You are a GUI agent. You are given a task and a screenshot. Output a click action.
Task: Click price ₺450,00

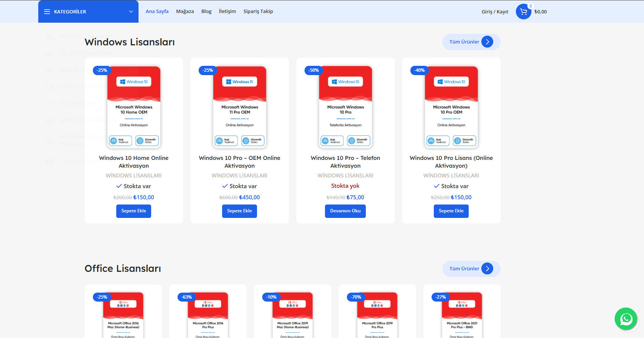pos(250,197)
